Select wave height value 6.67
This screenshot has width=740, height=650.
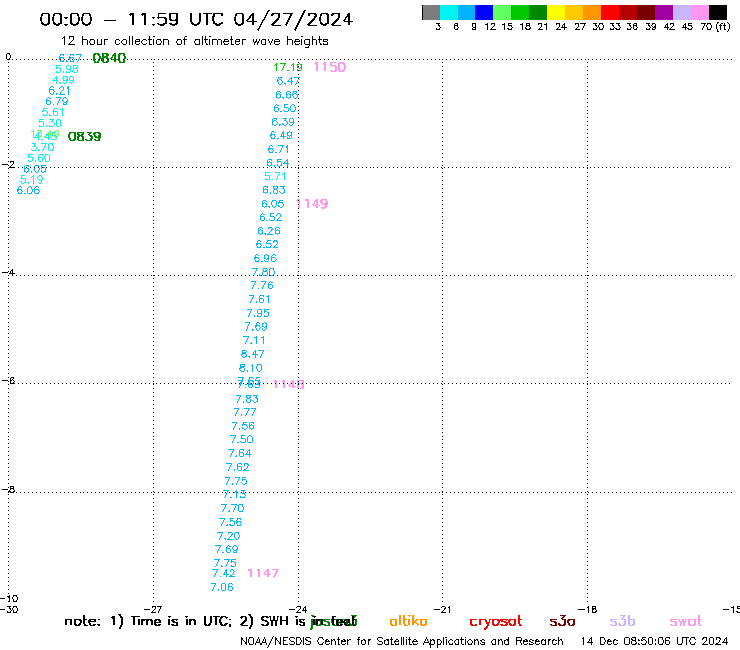pos(70,58)
